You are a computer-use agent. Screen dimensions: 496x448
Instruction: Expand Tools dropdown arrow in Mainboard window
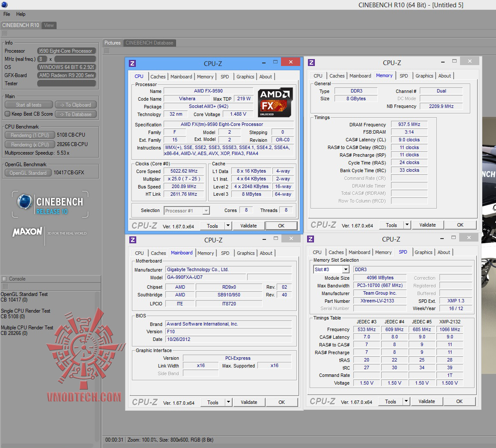(228, 402)
